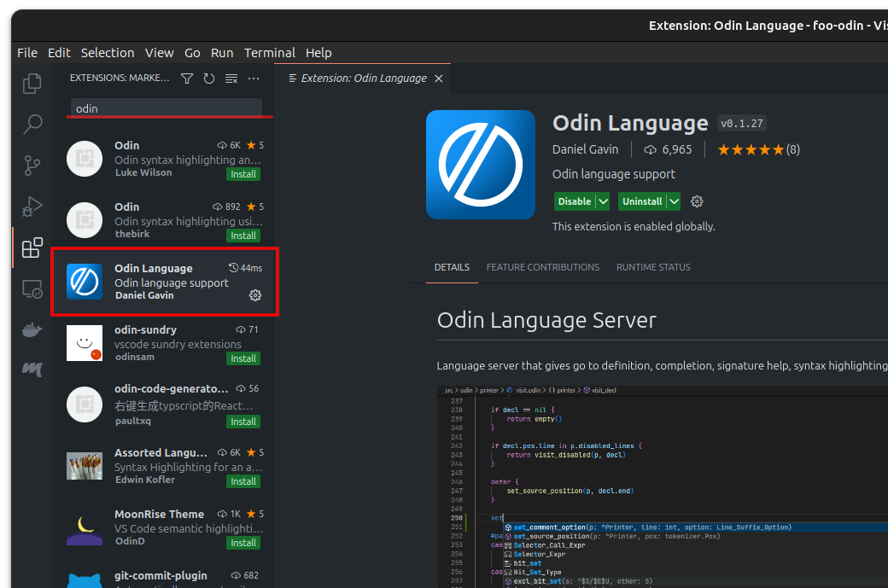The image size is (888, 588).
Task: Select the MoonRise Theme list entry
Action: click(x=163, y=528)
